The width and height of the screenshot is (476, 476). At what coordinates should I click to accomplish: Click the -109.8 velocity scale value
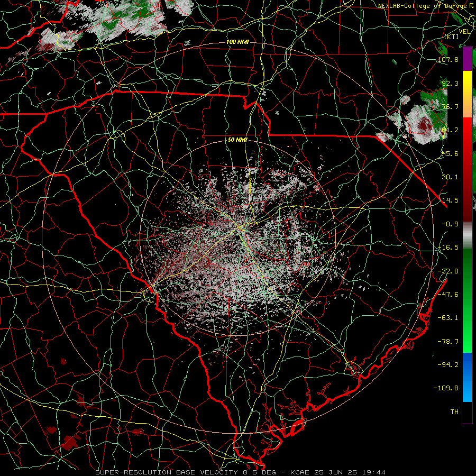[x=446, y=388]
